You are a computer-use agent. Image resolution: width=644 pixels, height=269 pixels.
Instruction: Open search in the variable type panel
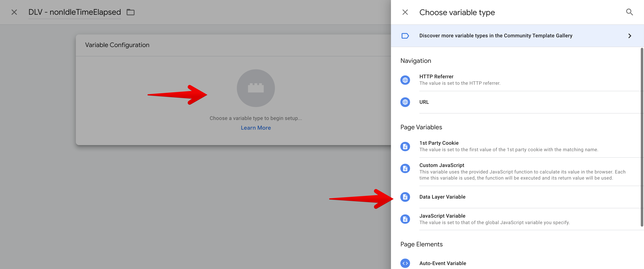(629, 12)
